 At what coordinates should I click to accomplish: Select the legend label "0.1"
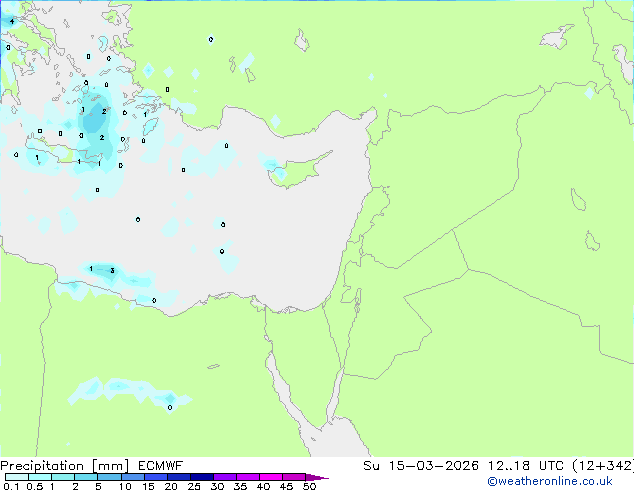(11, 486)
